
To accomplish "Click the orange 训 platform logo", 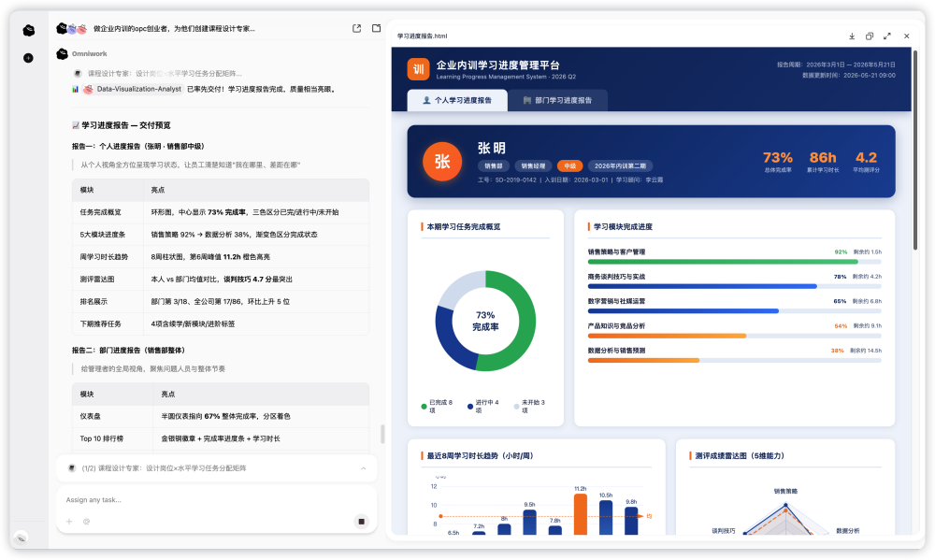I will click(419, 69).
